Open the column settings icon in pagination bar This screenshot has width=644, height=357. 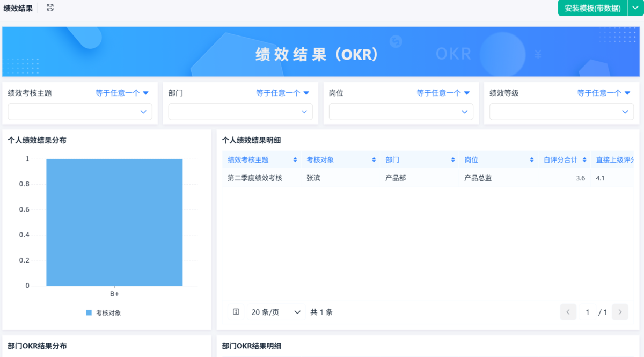pos(236,312)
